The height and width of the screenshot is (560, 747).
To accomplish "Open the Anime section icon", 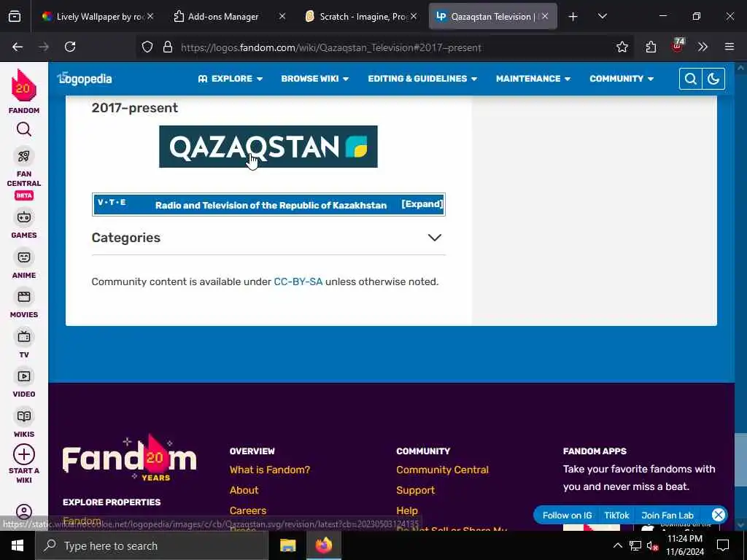I will (24, 257).
